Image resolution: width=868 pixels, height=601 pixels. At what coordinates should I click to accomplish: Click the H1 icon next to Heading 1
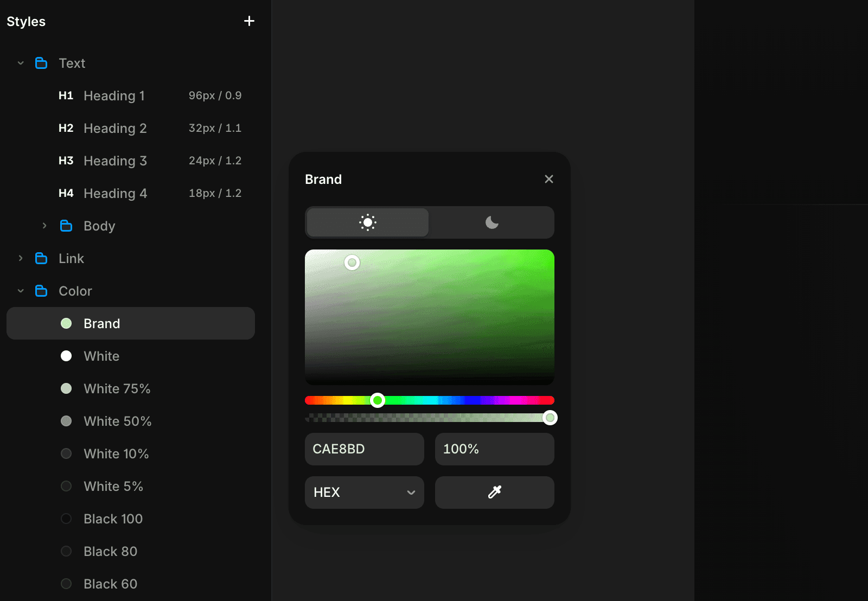(66, 95)
